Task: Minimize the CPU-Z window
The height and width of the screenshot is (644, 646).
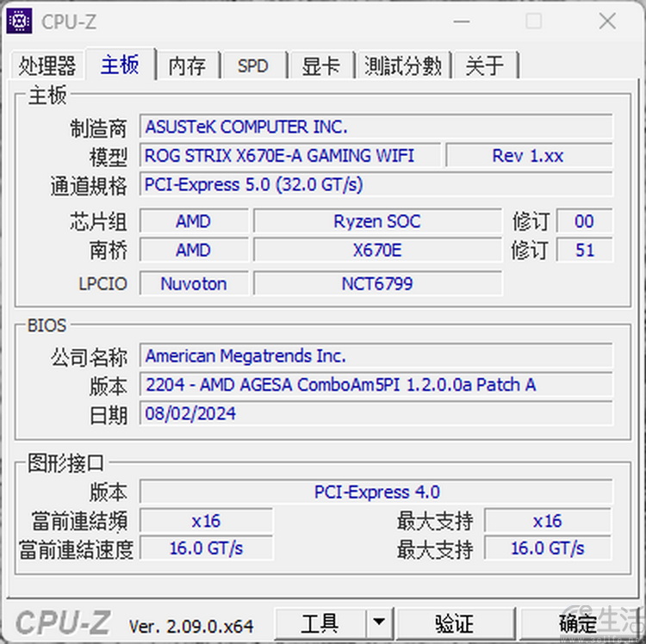Action: [x=462, y=21]
